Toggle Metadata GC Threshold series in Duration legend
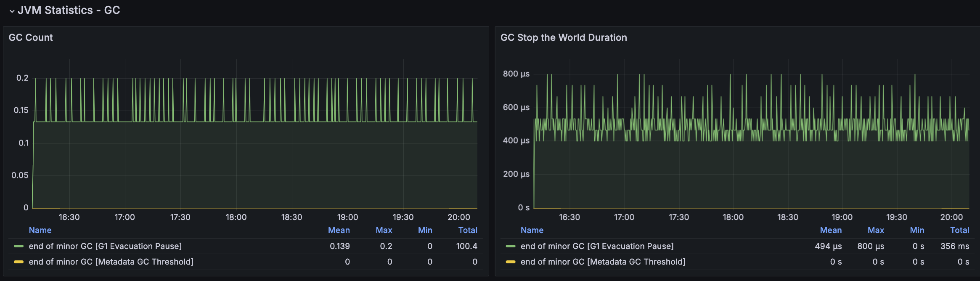 coord(603,262)
